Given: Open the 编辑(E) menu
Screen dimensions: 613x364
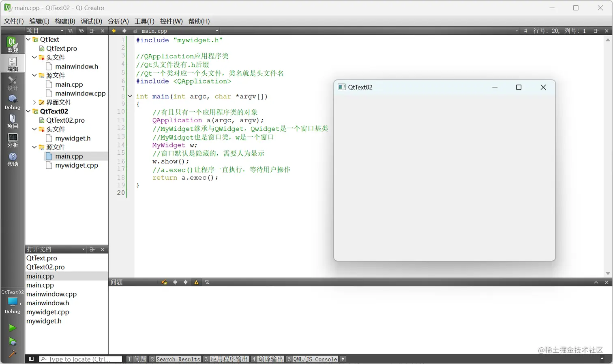Looking at the screenshot, I should [x=39, y=21].
